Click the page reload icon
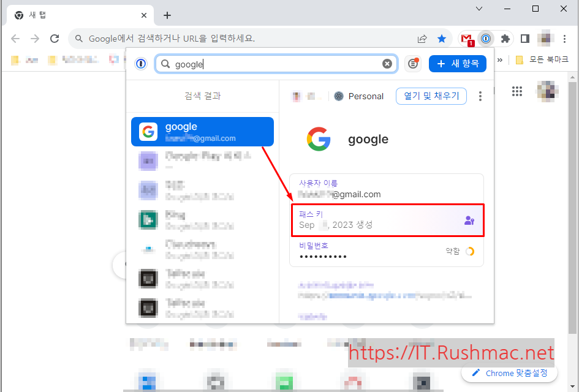The height and width of the screenshot is (392, 579). (x=54, y=38)
